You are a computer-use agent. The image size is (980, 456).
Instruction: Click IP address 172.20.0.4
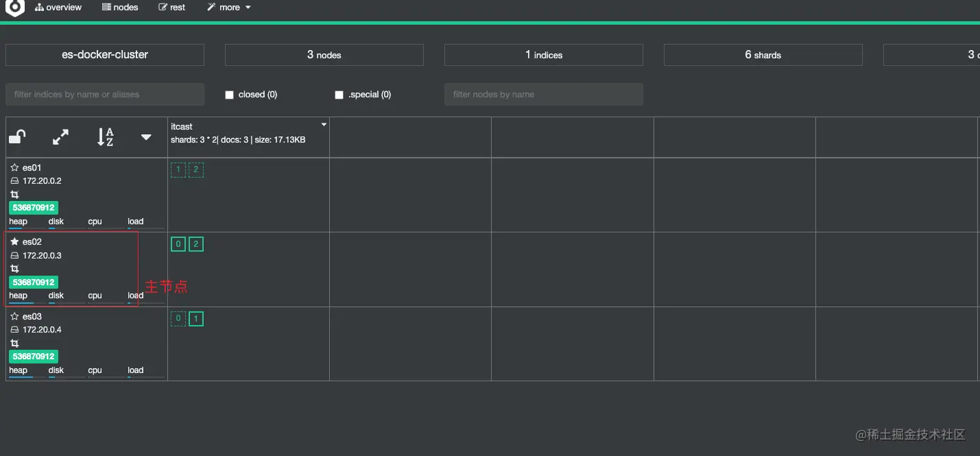click(42, 330)
